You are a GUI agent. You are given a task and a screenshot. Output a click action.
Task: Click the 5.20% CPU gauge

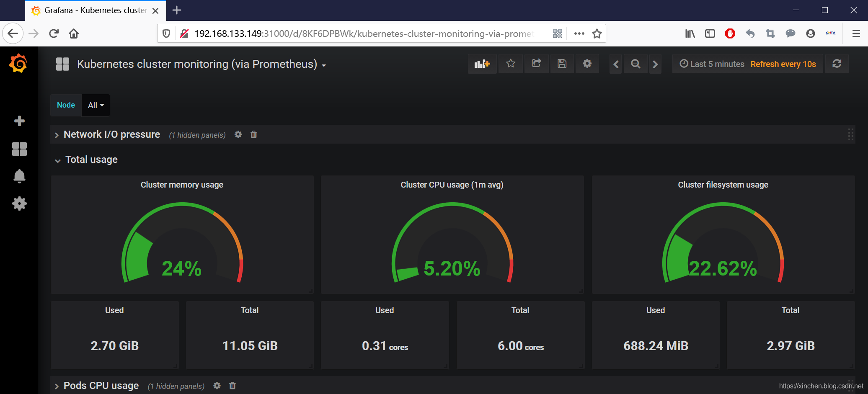tap(452, 243)
